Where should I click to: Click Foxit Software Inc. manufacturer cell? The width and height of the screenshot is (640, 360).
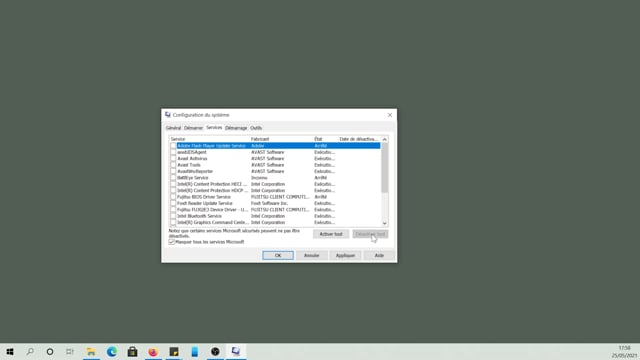[x=269, y=203]
